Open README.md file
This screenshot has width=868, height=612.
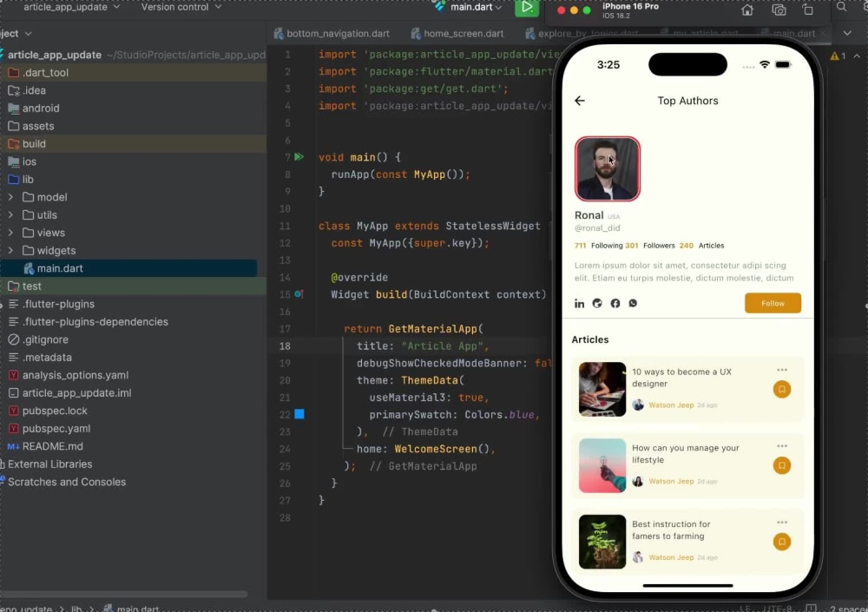(x=52, y=446)
